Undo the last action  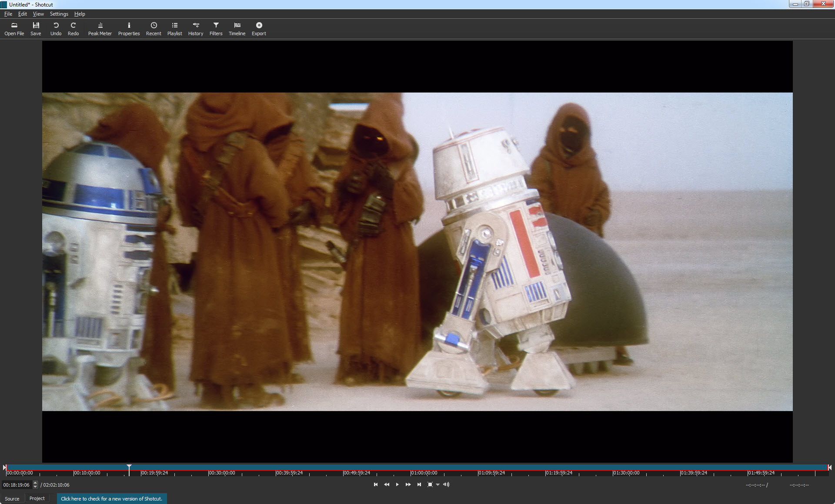pyautogui.click(x=56, y=29)
